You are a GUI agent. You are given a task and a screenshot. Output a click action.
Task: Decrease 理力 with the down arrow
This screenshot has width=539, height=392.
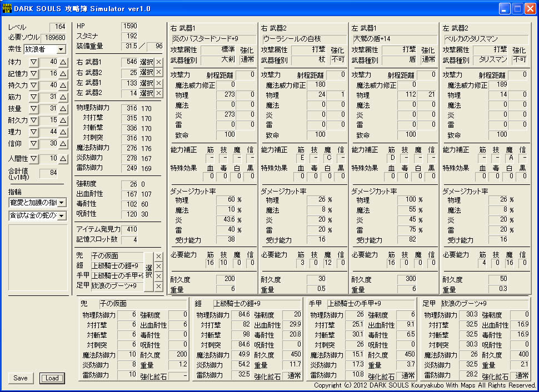click(33, 132)
